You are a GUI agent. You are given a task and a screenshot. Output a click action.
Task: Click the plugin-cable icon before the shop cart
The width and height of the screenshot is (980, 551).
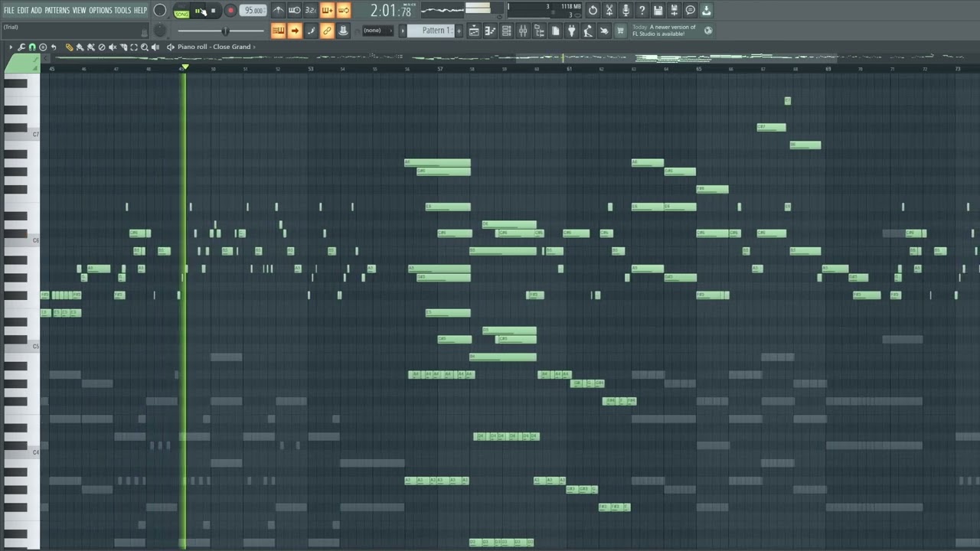[604, 31]
